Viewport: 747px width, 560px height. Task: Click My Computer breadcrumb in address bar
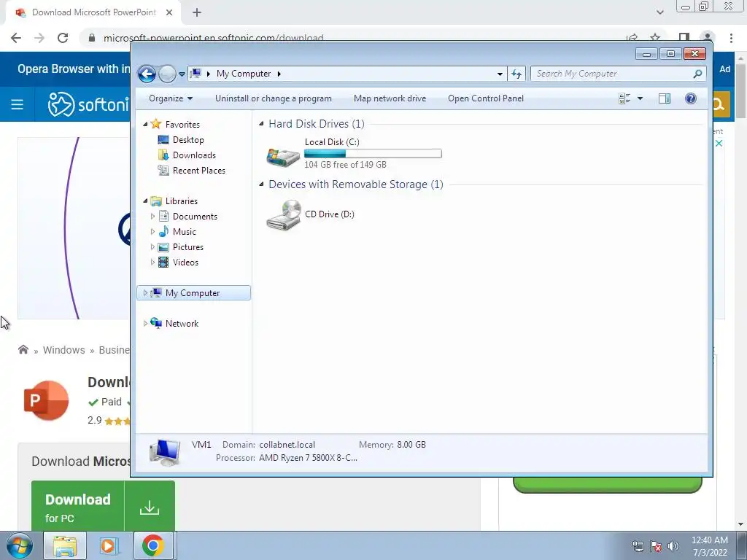coord(244,74)
